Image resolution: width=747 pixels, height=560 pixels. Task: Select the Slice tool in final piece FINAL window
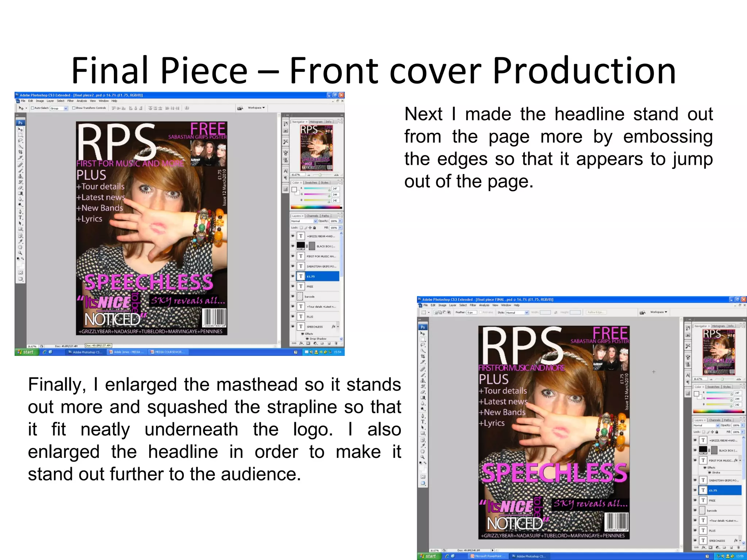click(x=423, y=361)
